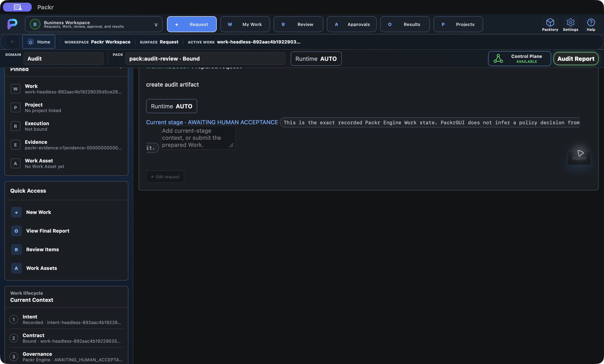Image resolution: width=604 pixels, height=364 pixels.
Task: Switch to the Request tab
Action: pyautogui.click(x=192, y=24)
